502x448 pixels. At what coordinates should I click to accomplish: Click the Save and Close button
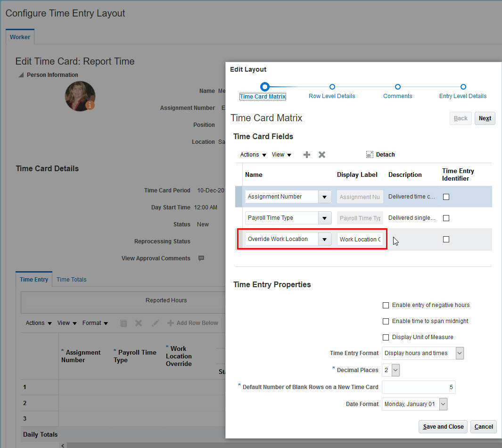[x=442, y=427]
